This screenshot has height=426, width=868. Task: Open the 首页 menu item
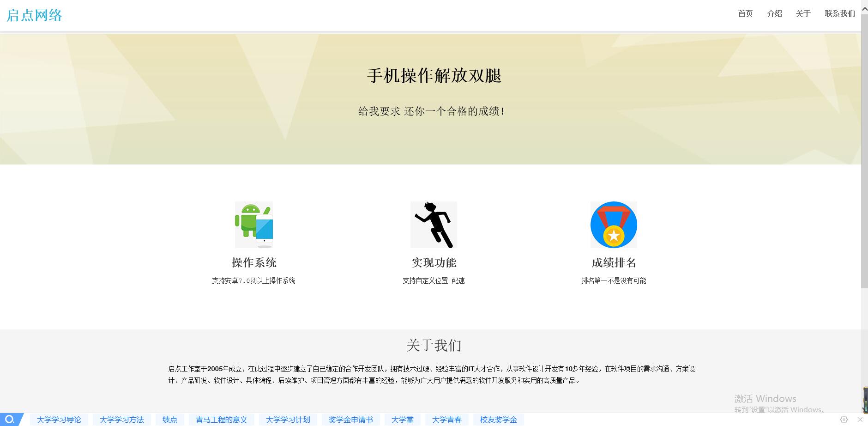coord(744,13)
